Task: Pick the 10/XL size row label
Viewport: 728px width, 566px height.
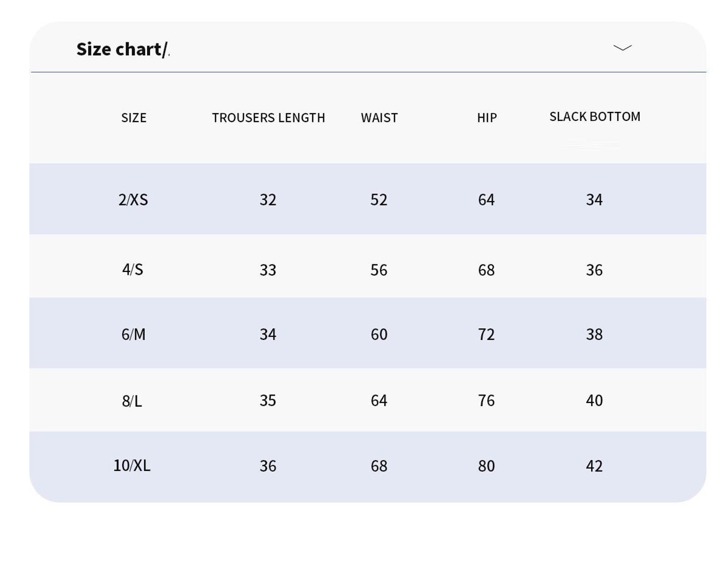Action: pyautogui.click(x=131, y=465)
